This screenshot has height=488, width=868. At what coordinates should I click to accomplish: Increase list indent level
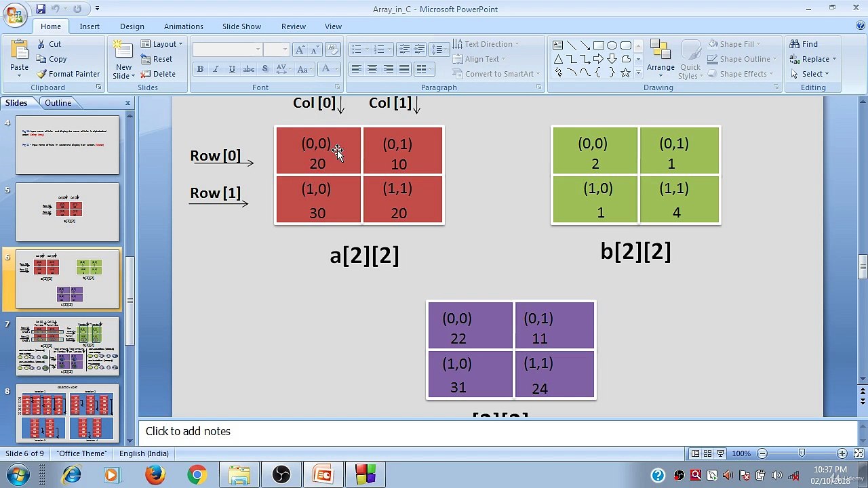(420, 49)
